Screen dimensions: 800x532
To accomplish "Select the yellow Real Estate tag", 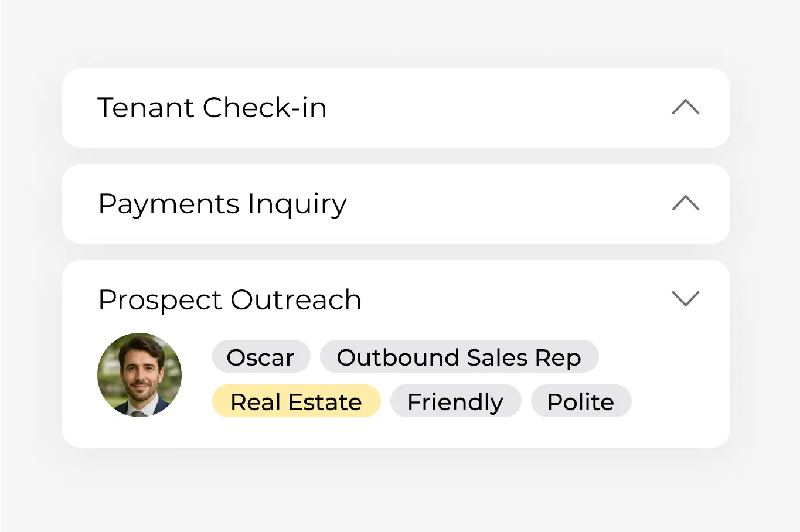I will pyautogui.click(x=296, y=401).
